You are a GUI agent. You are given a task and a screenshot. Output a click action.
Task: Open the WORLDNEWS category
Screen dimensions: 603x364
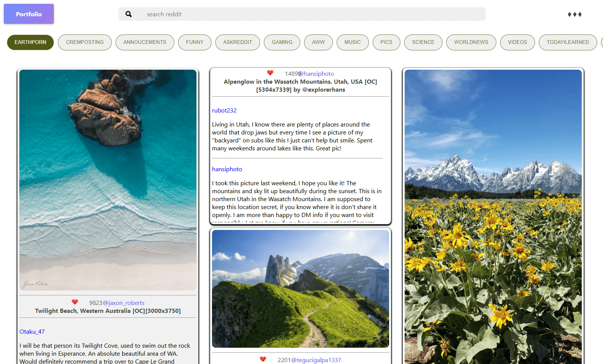(471, 42)
